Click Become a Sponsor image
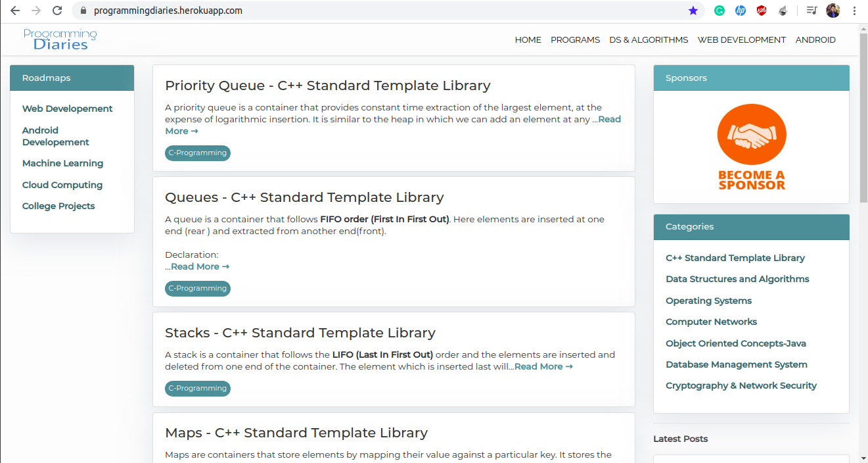 (751, 147)
